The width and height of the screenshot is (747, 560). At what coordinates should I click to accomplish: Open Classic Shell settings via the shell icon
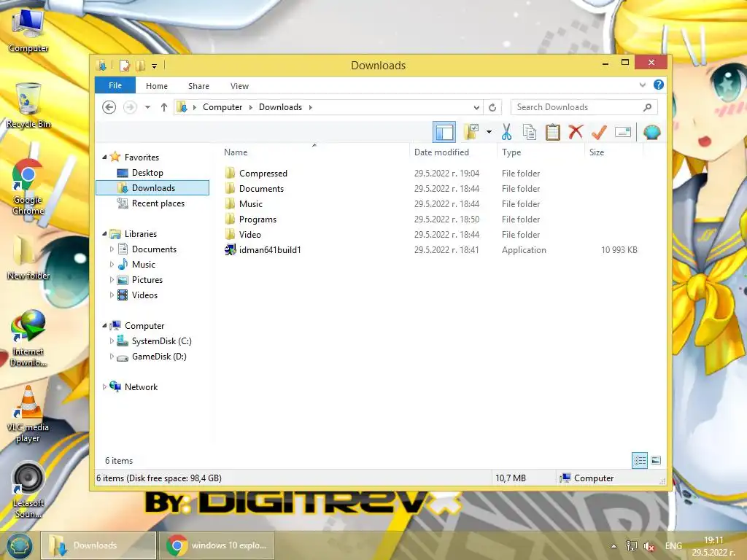[x=651, y=132]
